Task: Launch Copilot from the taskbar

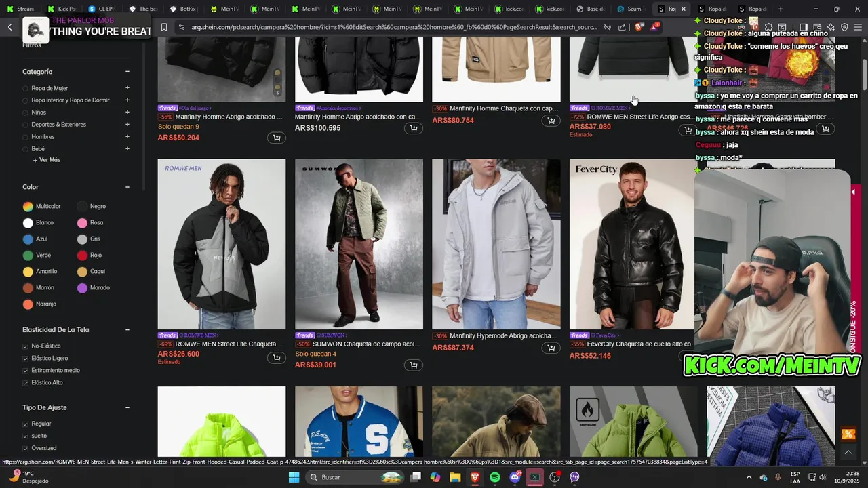Action: (435, 477)
